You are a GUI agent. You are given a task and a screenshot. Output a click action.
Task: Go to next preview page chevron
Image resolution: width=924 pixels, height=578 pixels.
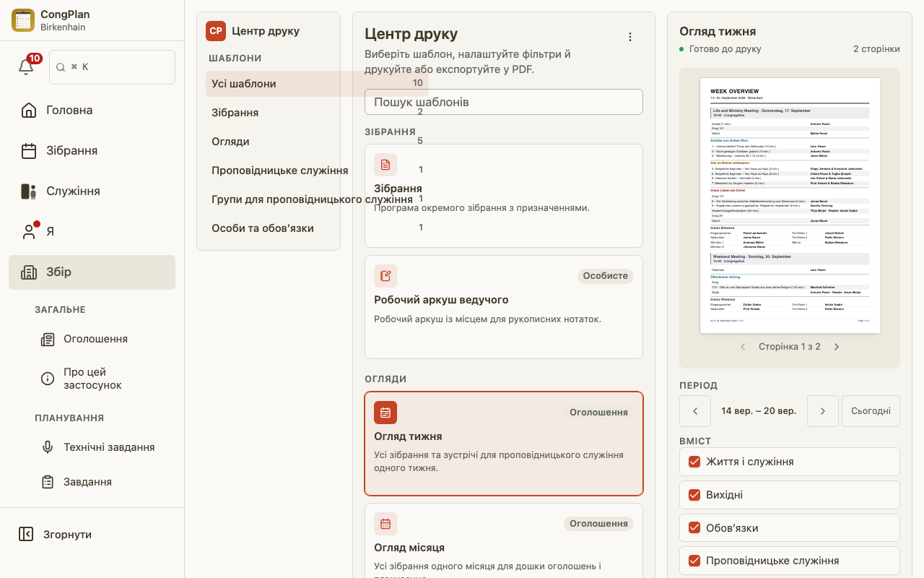[x=837, y=347]
